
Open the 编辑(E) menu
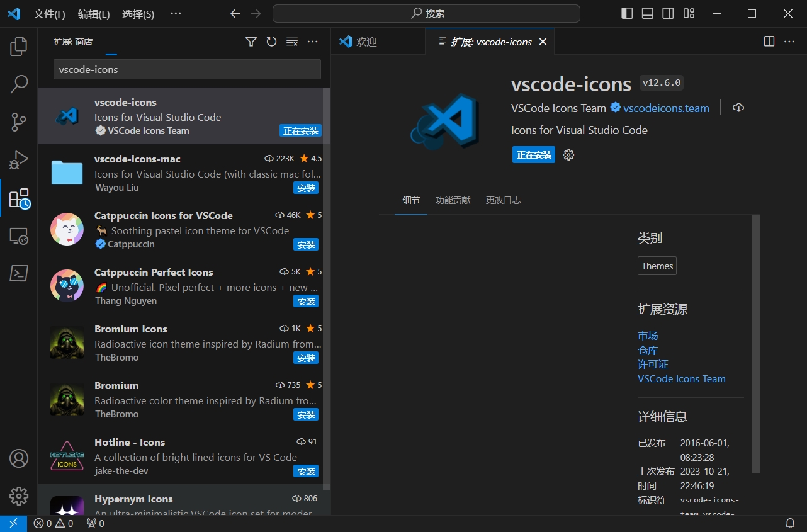pyautogui.click(x=94, y=14)
